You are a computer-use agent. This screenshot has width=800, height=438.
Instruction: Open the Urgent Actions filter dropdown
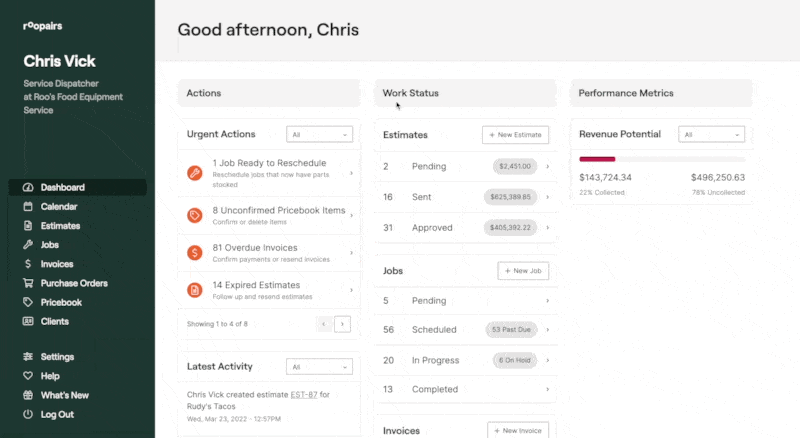319,134
